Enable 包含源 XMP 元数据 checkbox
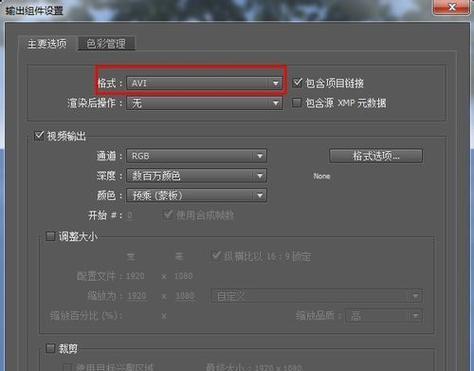Viewport: 474px width, 371px height. tap(297, 103)
